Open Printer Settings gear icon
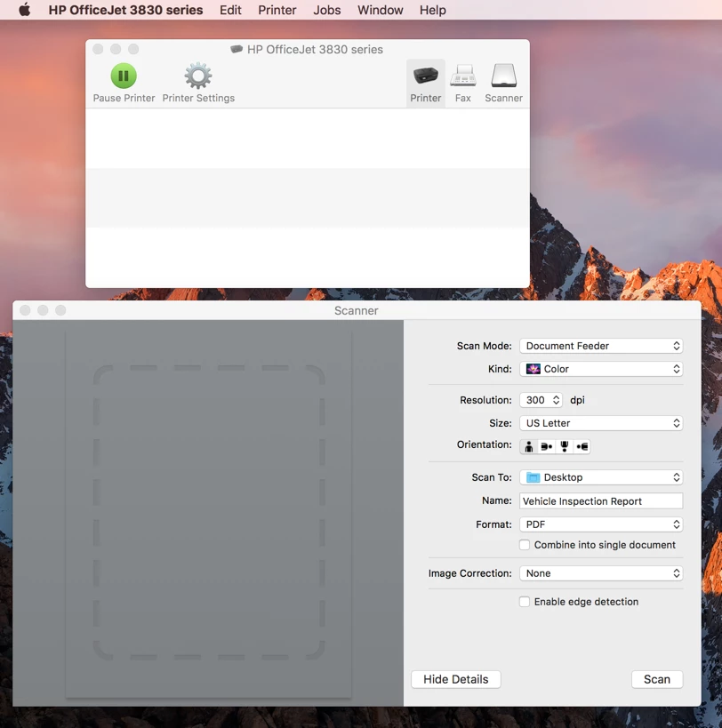Screen dimensions: 722x728 coord(198,76)
